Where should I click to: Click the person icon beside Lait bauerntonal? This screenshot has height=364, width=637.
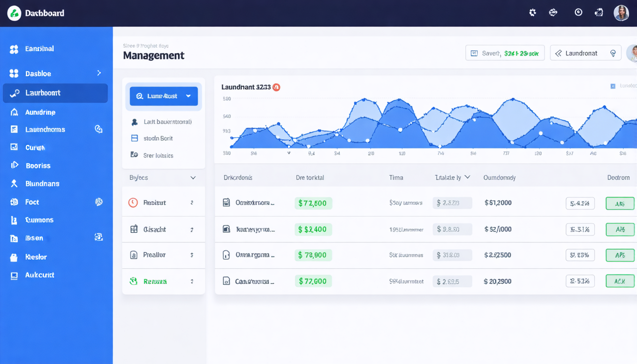click(135, 122)
